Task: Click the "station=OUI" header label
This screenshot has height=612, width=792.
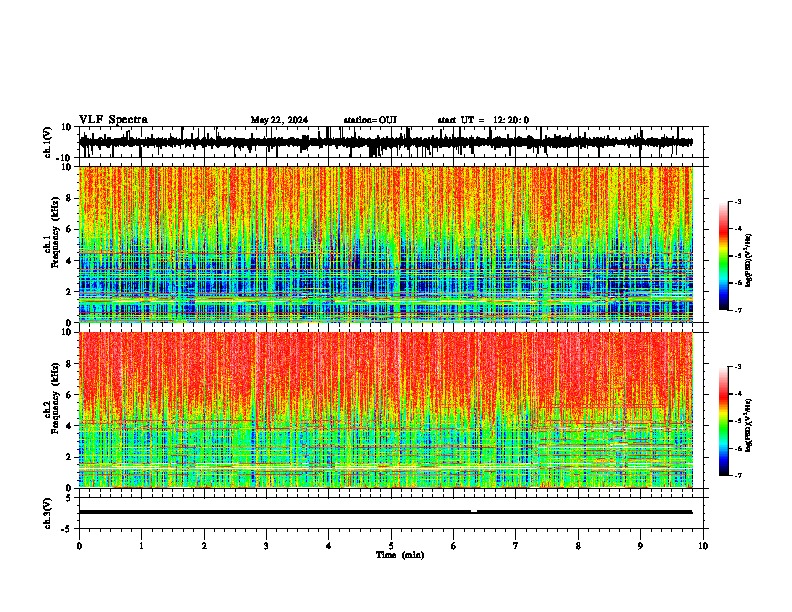Action: pos(370,120)
